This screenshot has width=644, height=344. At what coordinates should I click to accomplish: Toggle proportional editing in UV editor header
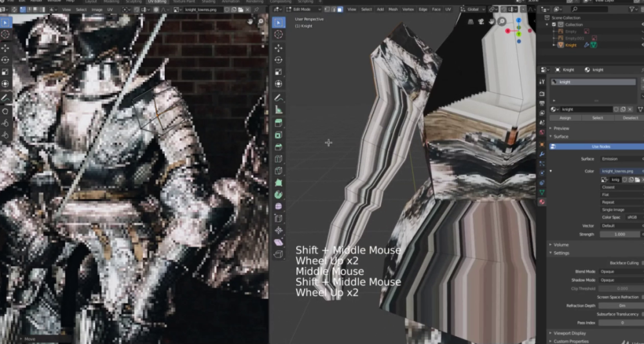point(156,9)
